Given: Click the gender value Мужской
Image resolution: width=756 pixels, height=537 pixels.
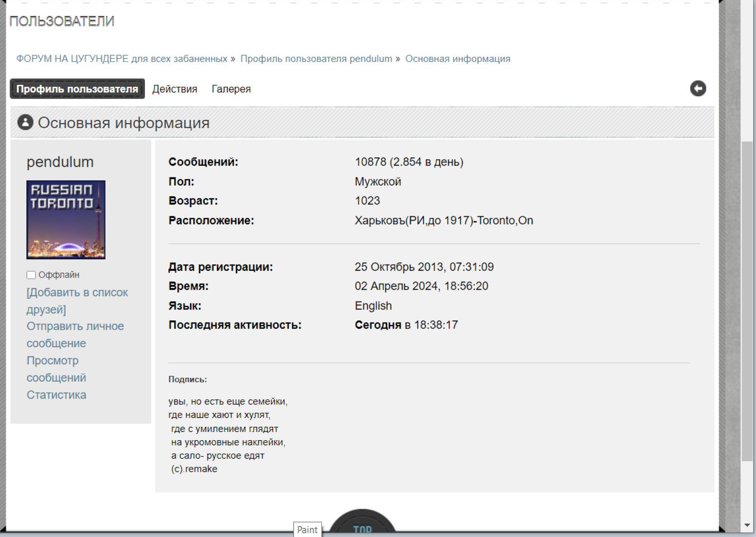Looking at the screenshot, I should point(378,182).
